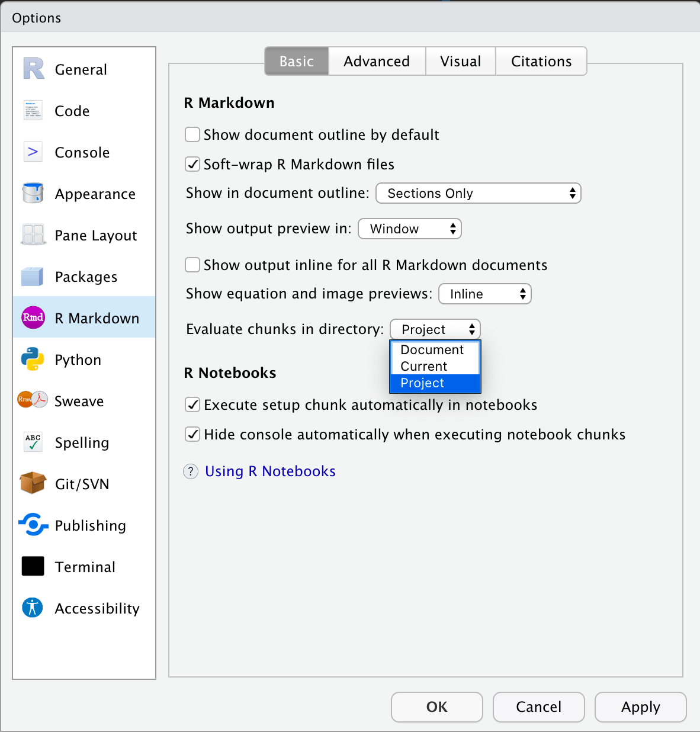Click the Code section document icon
700x732 pixels.
33,110
